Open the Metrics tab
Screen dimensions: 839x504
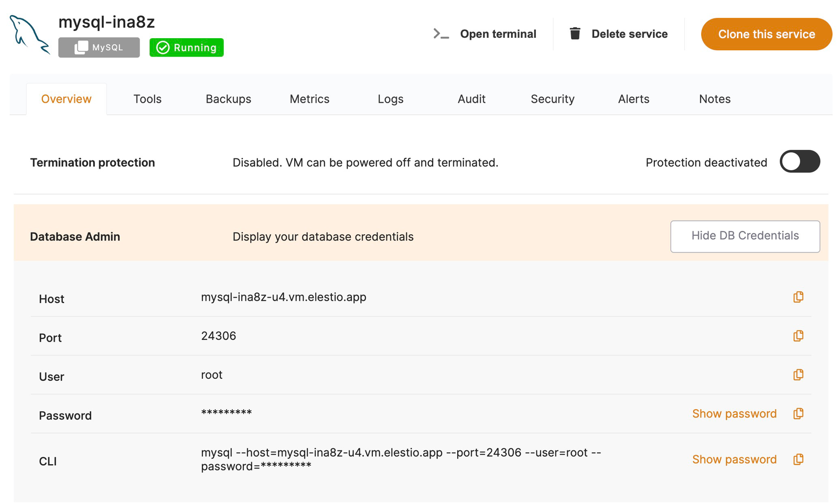309,98
